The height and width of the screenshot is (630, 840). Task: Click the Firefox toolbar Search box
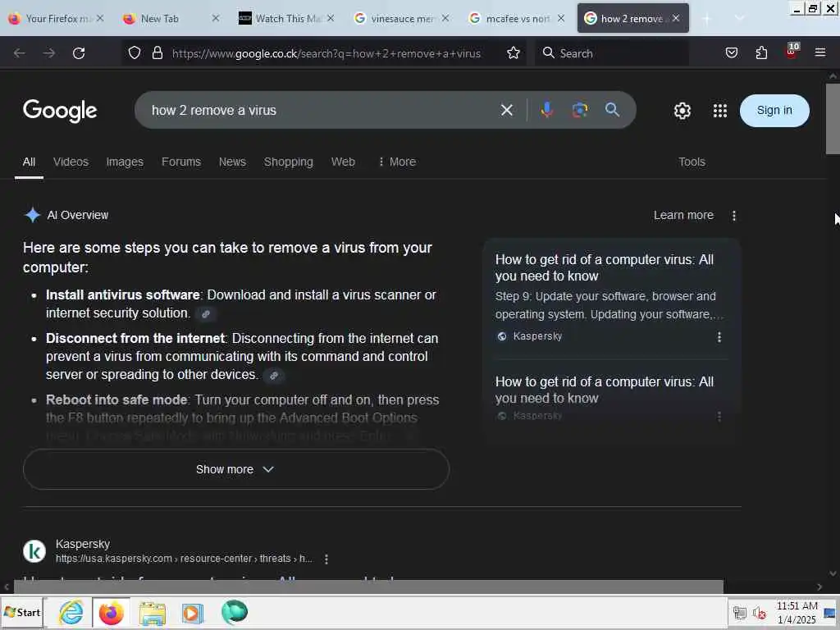click(x=610, y=53)
